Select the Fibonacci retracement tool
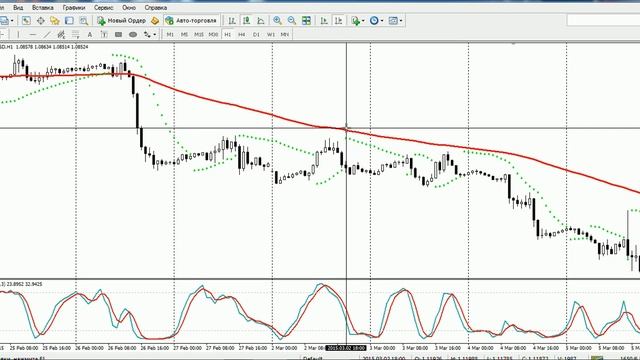The image size is (640, 360). point(76,35)
